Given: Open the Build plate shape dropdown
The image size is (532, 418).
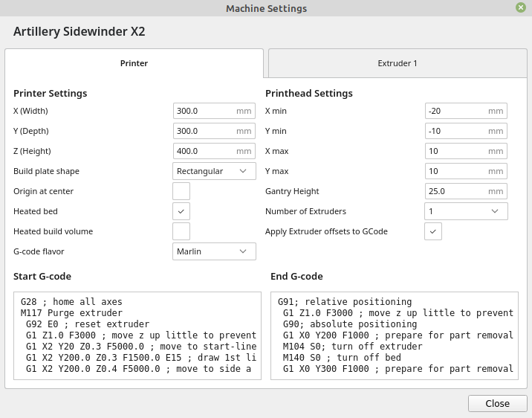Looking at the screenshot, I should click(x=214, y=171).
